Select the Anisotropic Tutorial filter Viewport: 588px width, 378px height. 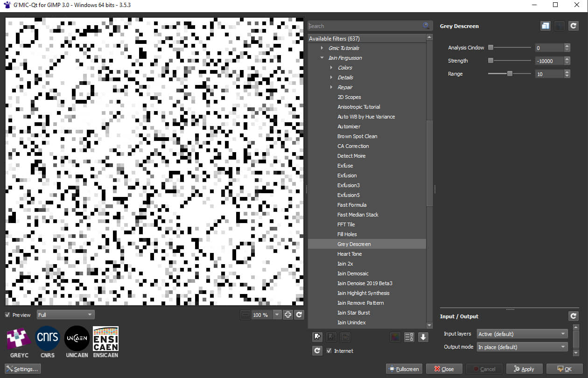pyautogui.click(x=359, y=107)
